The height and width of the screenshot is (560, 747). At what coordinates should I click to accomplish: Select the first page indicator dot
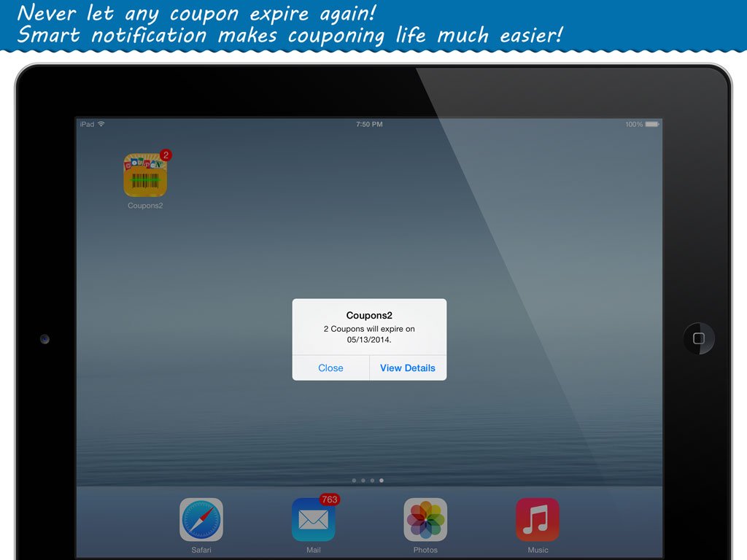354,481
